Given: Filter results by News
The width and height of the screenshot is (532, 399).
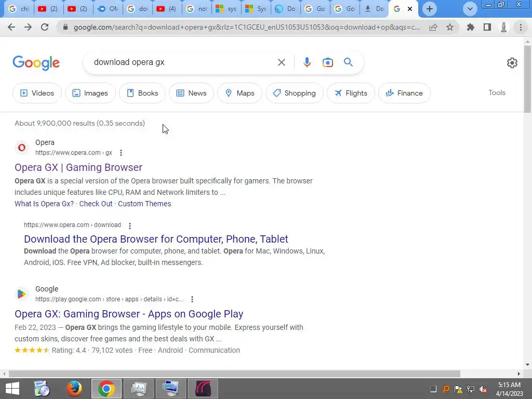Looking at the screenshot, I should pyautogui.click(x=191, y=93).
